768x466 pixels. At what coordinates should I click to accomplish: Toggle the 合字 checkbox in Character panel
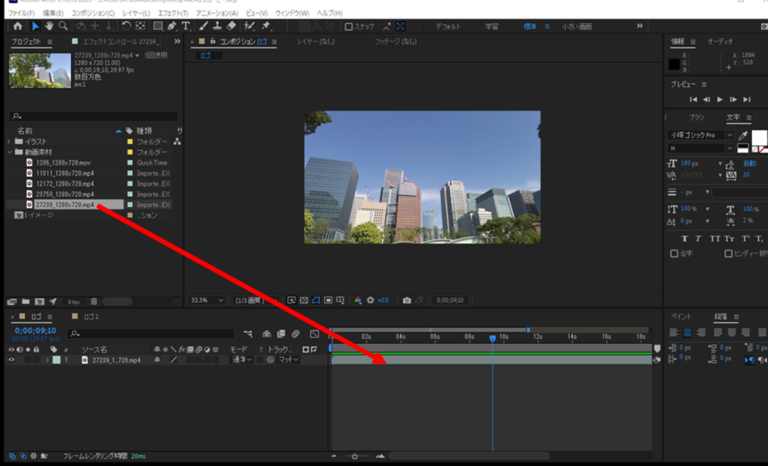pyautogui.click(x=672, y=254)
